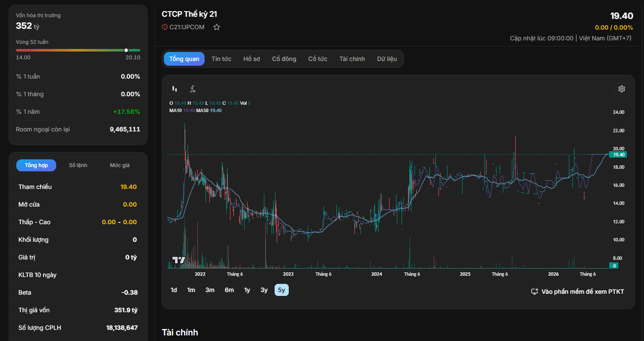Click the 52-week range slider handle

coord(126,50)
